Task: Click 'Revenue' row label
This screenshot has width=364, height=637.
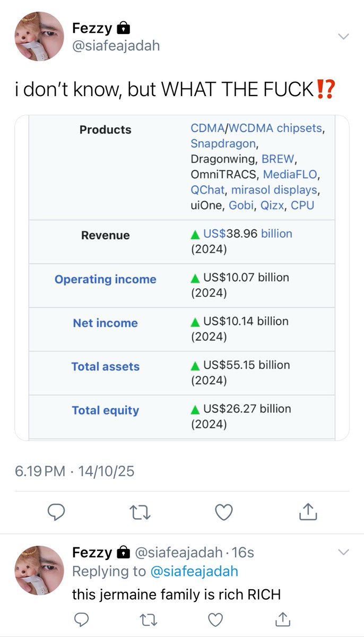Action: point(106,236)
